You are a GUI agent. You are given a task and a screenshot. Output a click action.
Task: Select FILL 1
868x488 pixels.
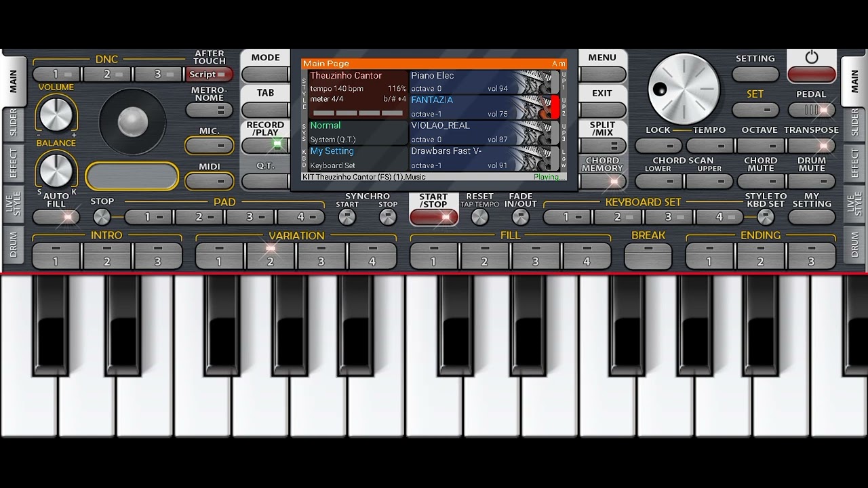point(434,256)
